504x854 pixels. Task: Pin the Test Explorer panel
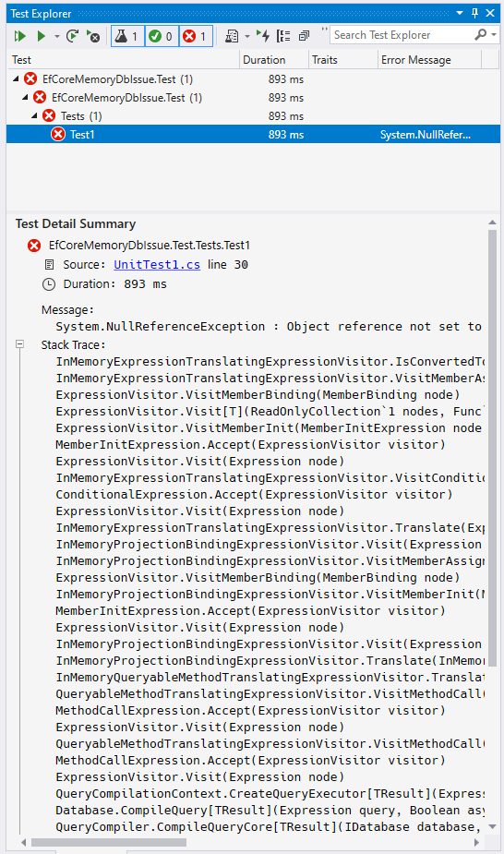pyautogui.click(x=474, y=13)
